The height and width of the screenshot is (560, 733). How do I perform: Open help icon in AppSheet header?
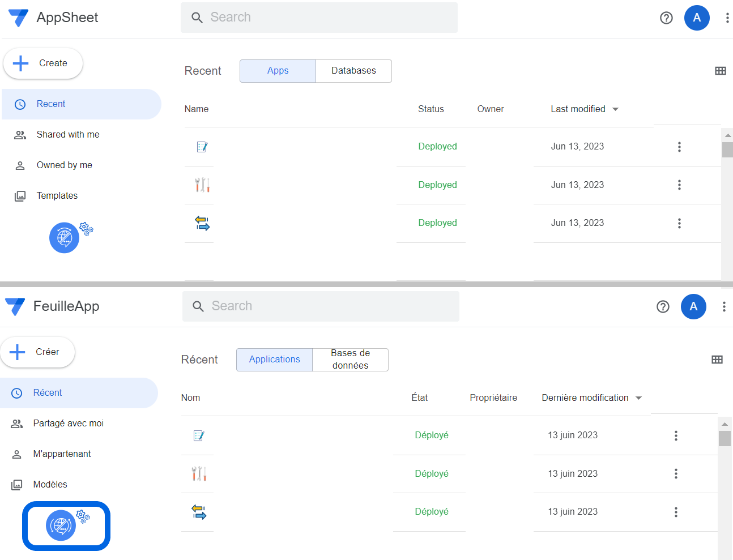(x=667, y=18)
